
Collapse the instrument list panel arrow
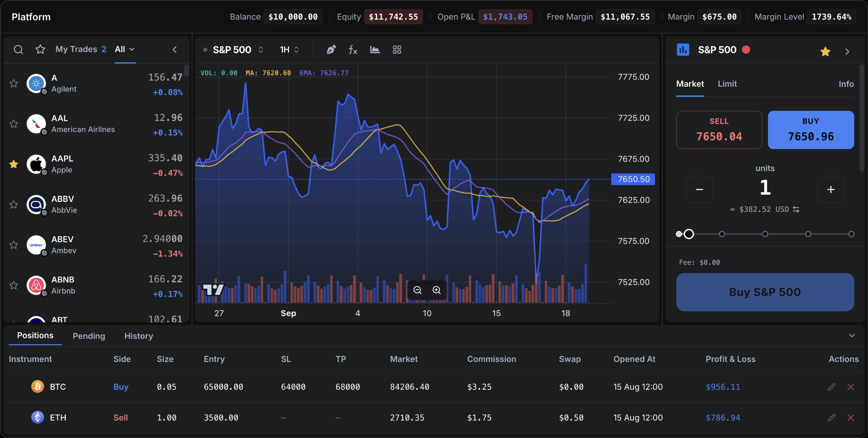click(175, 49)
